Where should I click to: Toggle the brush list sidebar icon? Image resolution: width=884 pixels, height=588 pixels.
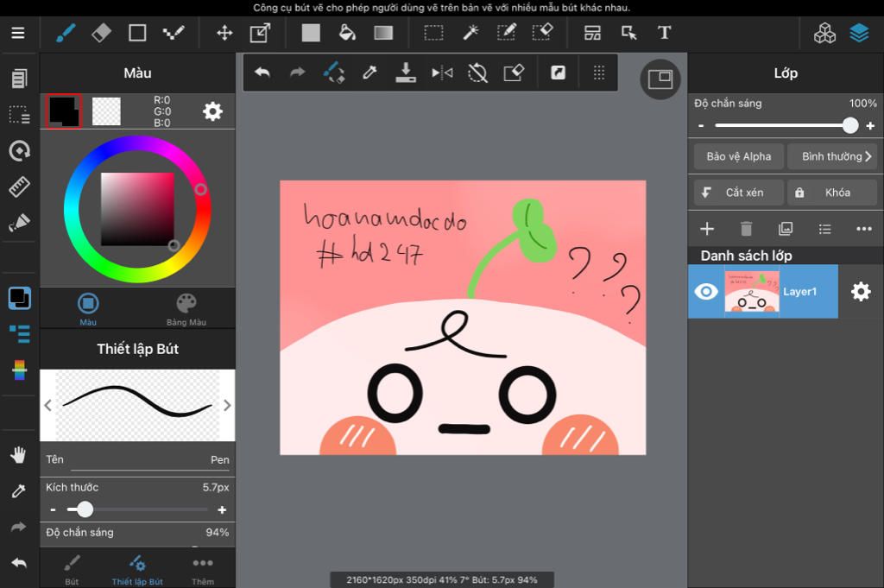click(x=19, y=334)
